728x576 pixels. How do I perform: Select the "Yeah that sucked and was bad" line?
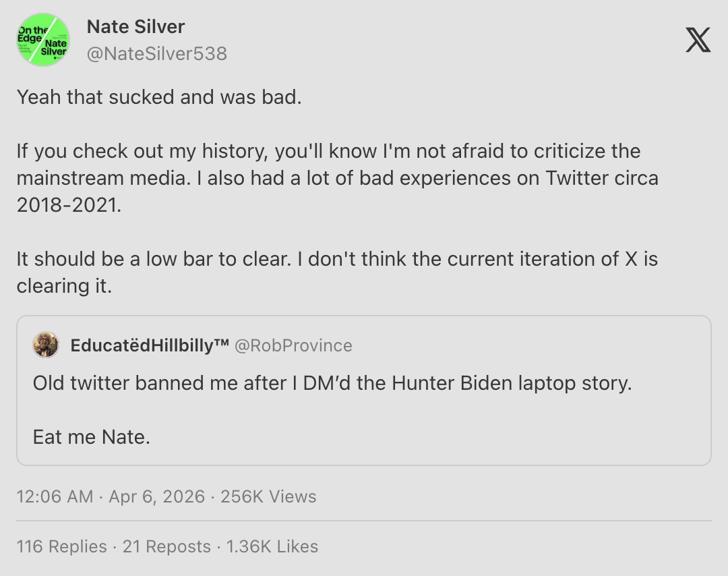159,97
